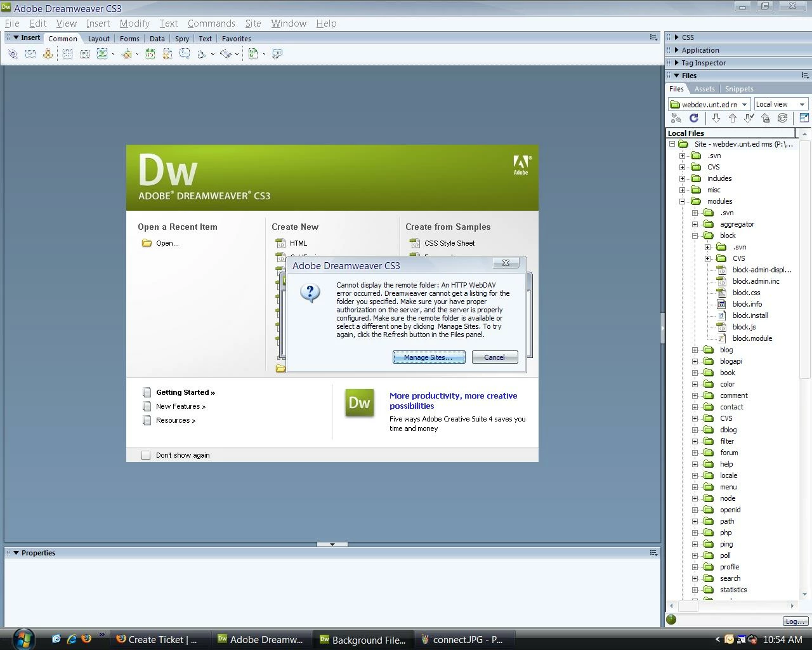This screenshot has height=650, width=812.
Task: Click the Head insert icon
Action: (202, 54)
